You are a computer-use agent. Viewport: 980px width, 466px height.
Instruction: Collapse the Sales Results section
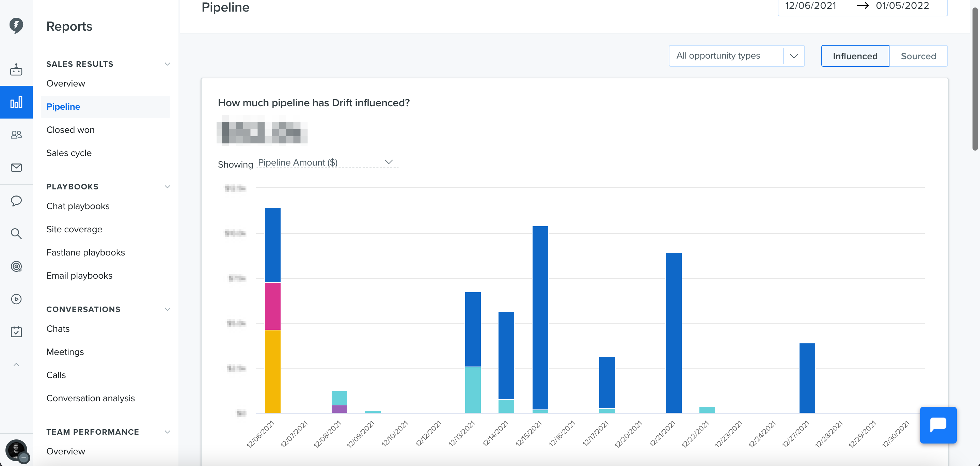tap(167, 64)
